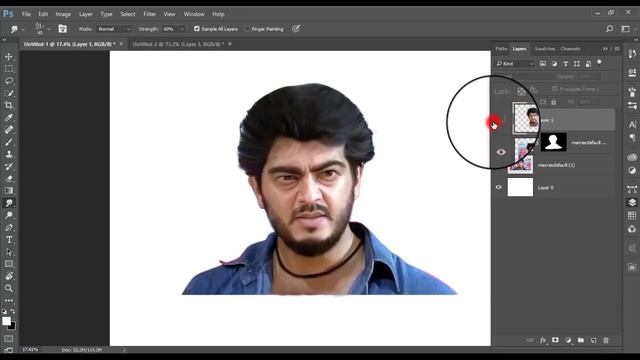Open the Filter menu
Viewport: 640px width, 360px height.
pos(149,14)
